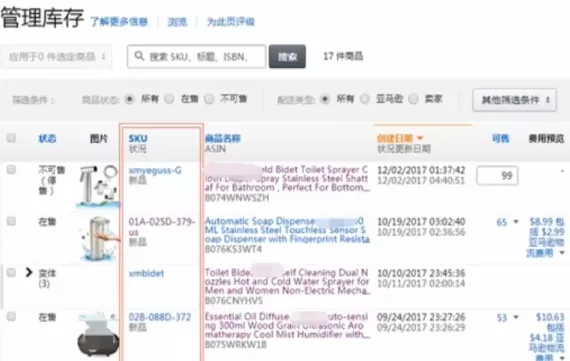Select 不可售 status radio button

tap(209, 99)
